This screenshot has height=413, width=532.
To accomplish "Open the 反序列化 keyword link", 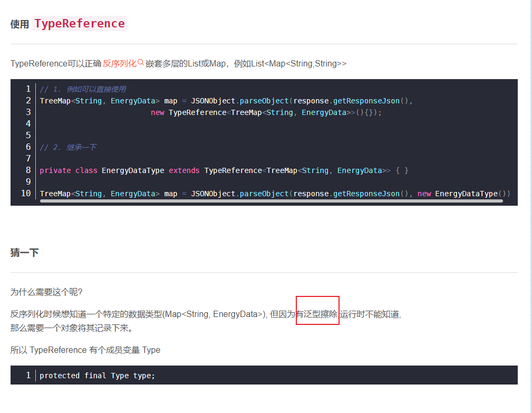I will (119, 63).
